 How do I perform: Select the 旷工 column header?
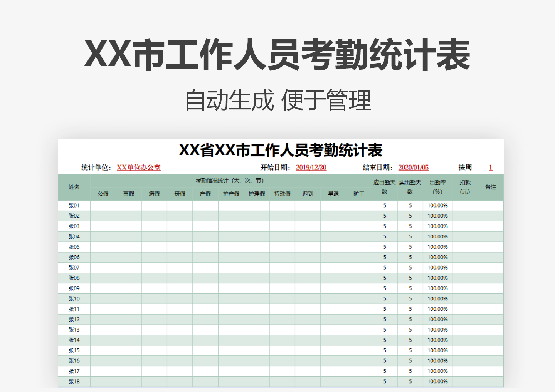pyautogui.click(x=359, y=194)
